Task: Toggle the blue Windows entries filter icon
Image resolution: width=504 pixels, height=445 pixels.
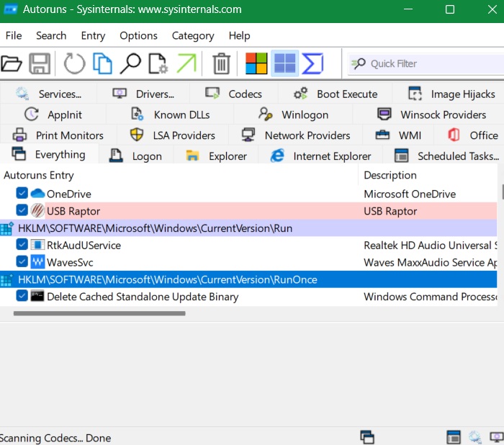Action: coord(285,63)
